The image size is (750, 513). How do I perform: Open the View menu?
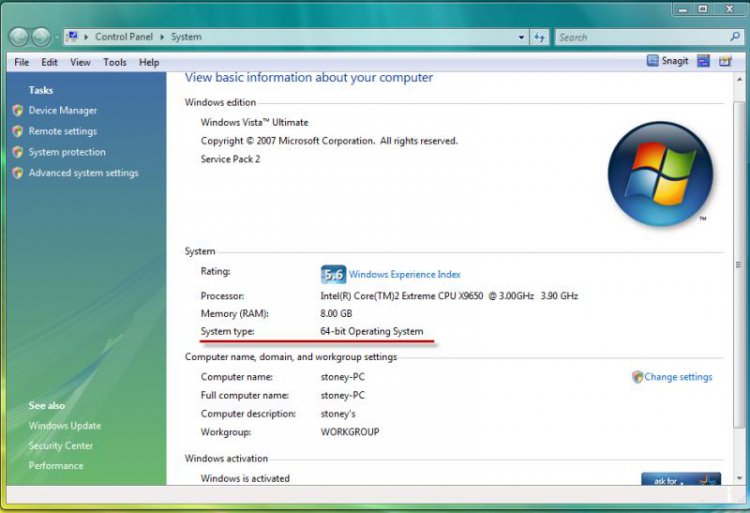[80, 62]
